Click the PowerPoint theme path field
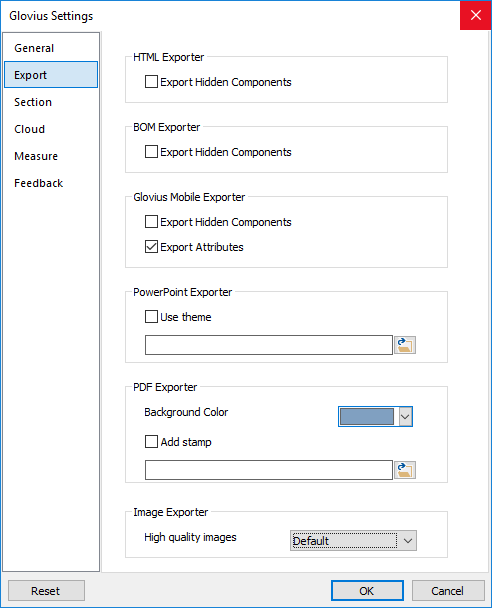This screenshot has width=492, height=608. (x=269, y=345)
